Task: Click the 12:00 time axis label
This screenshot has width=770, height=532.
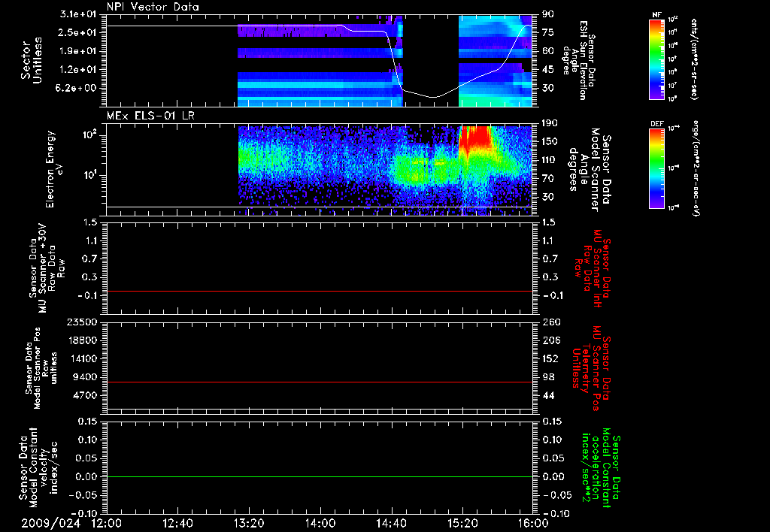Action: click(x=107, y=523)
